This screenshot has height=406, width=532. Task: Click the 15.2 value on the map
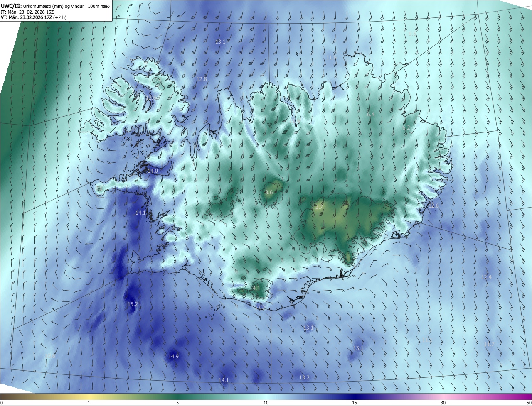pyautogui.click(x=133, y=304)
